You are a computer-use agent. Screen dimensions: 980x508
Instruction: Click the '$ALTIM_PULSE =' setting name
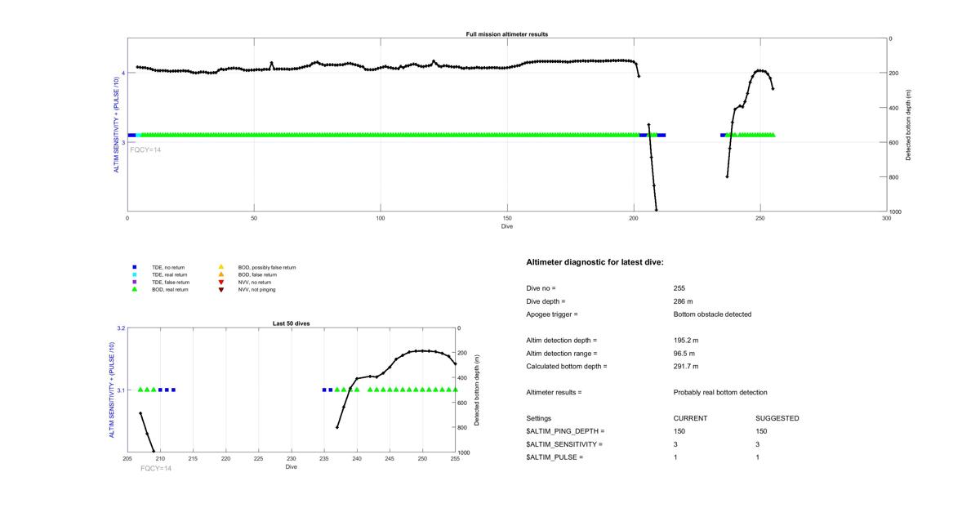click(555, 457)
